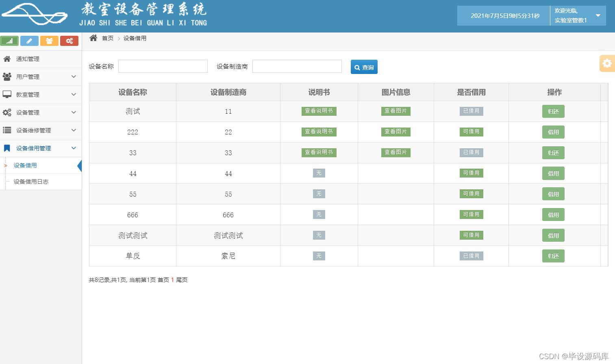The image size is (615, 364).
Task: Click 查看图片 in the 222 row
Action: (x=396, y=132)
